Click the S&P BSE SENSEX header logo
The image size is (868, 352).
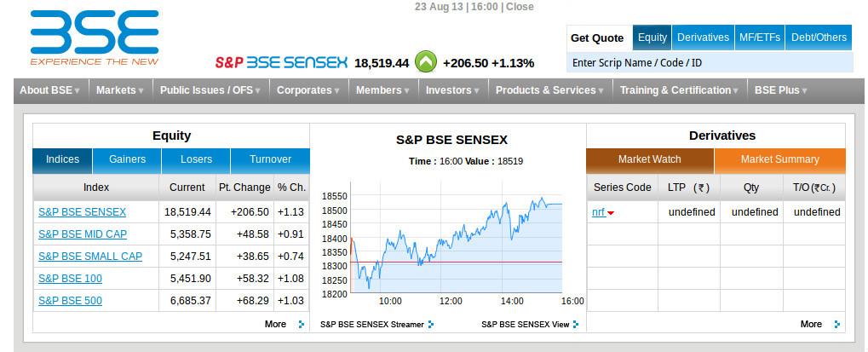click(x=281, y=62)
